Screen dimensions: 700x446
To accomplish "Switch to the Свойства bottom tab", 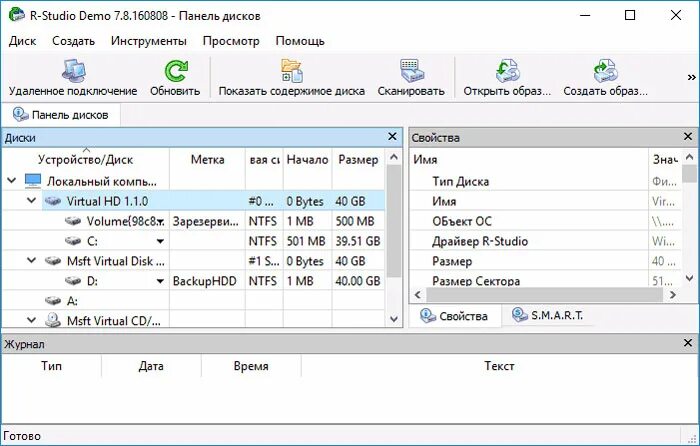I will coord(455,316).
